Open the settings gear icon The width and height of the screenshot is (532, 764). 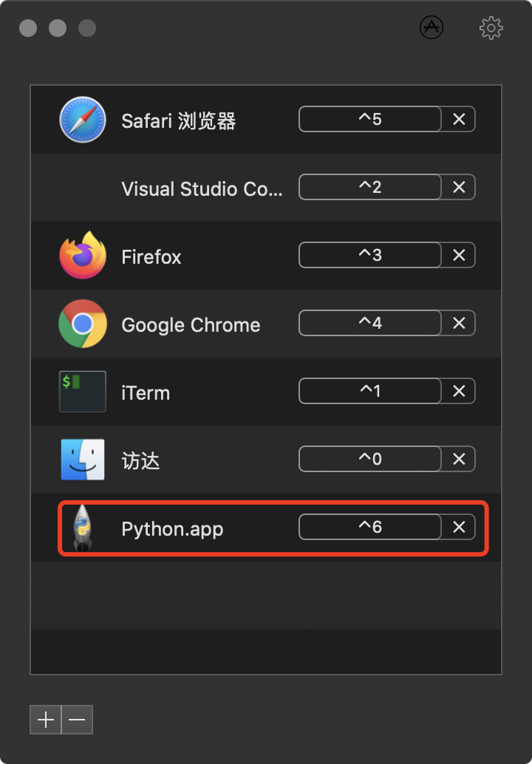(491, 27)
